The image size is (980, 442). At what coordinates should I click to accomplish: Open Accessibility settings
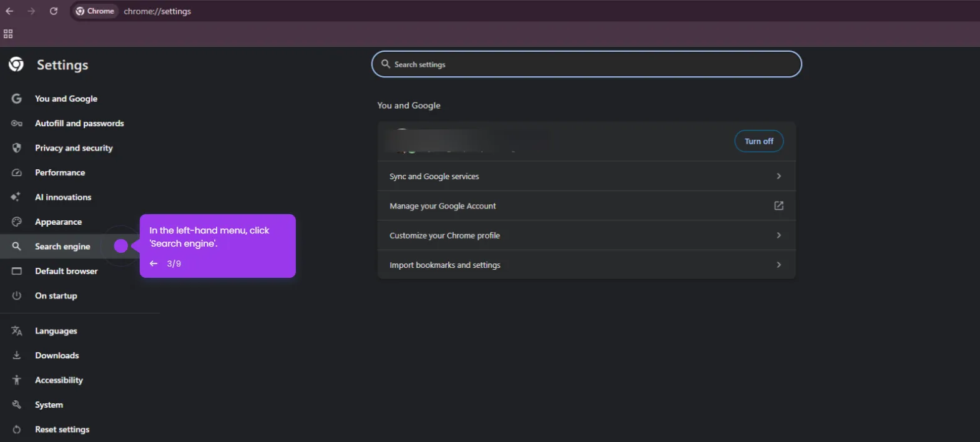pyautogui.click(x=59, y=380)
